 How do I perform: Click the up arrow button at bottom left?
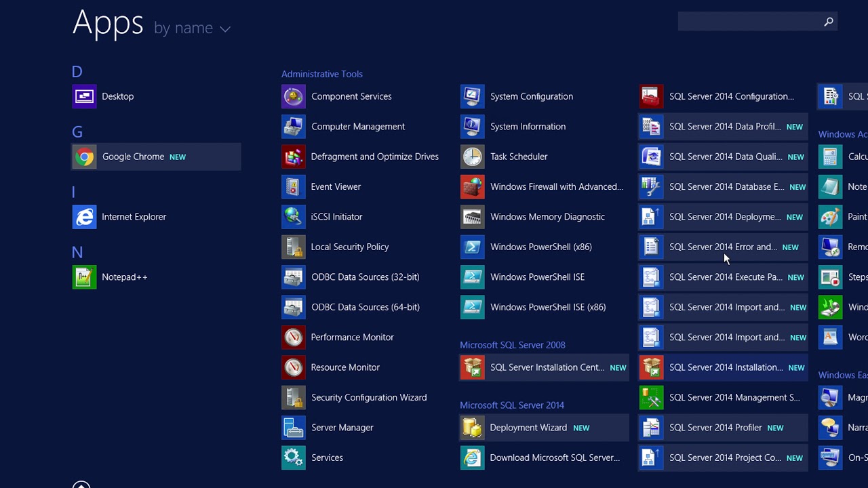click(x=81, y=485)
